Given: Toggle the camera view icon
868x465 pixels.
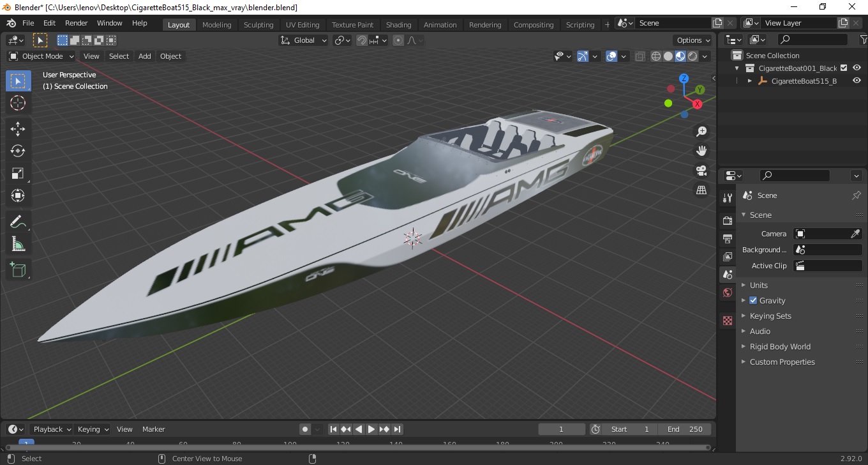Looking at the screenshot, I should coord(701,171).
